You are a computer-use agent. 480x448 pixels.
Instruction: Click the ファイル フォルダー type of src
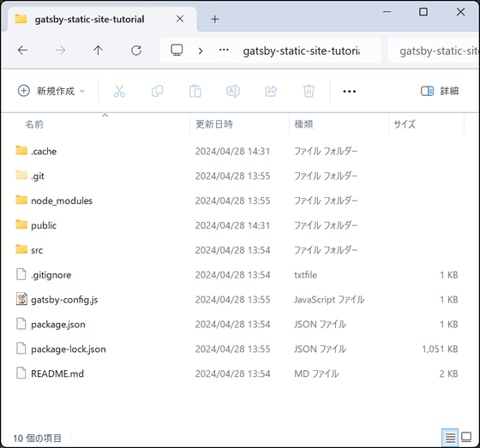[x=326, y=250]
